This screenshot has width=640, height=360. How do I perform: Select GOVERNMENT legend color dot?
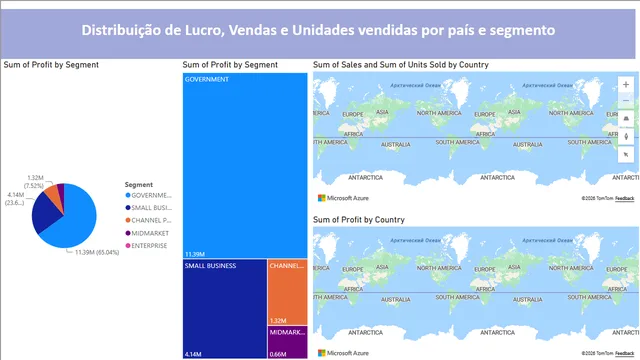pos(128,196)
